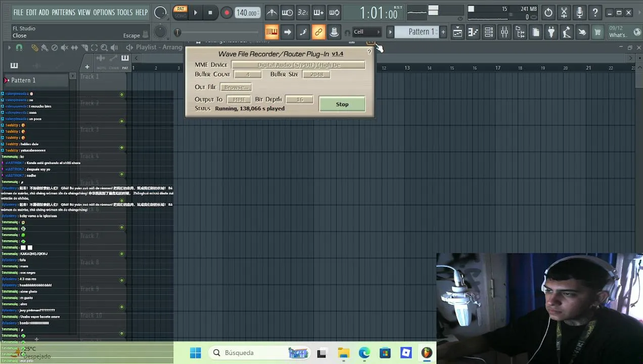Click the help question mark icon
The image size is (643, 364).
(595, 13)
